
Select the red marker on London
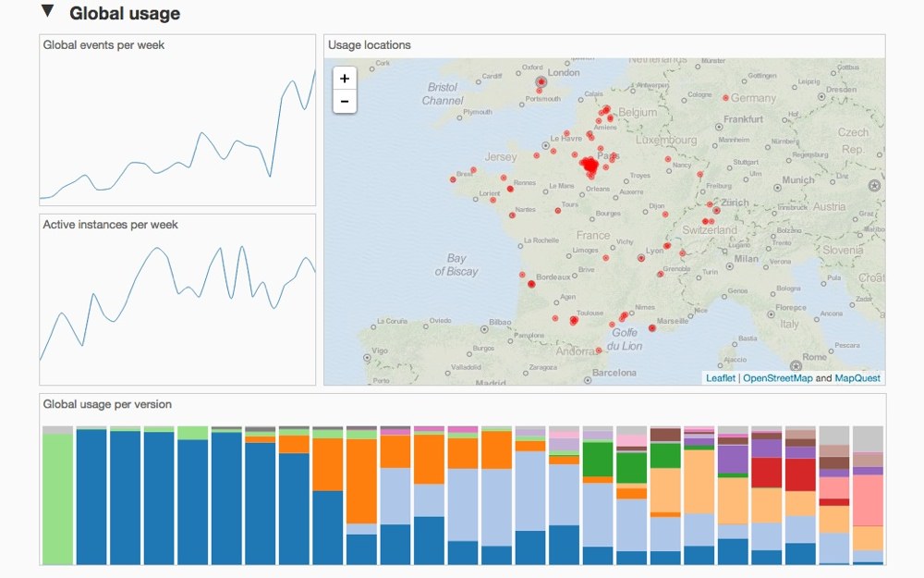[x=542, y=82]
